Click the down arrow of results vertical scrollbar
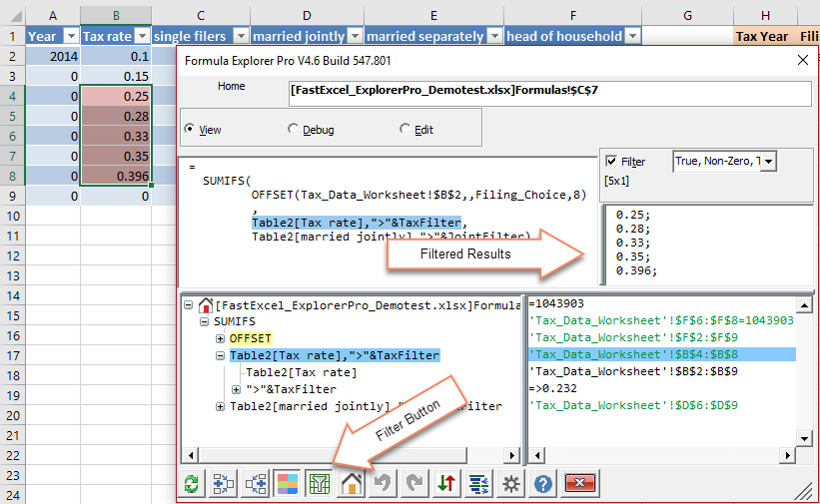Screen dimensions: 820x504 point(804,438)
